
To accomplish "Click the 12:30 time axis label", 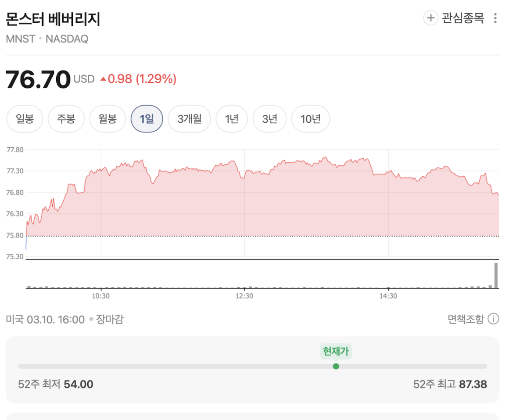I will tap(244, 296).
